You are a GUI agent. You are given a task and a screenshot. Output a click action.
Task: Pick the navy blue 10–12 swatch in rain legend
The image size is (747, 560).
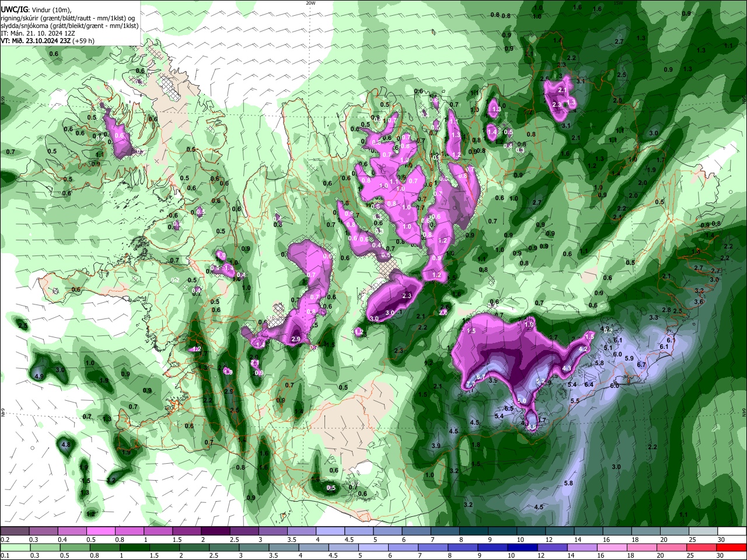(x=522, y=547)
